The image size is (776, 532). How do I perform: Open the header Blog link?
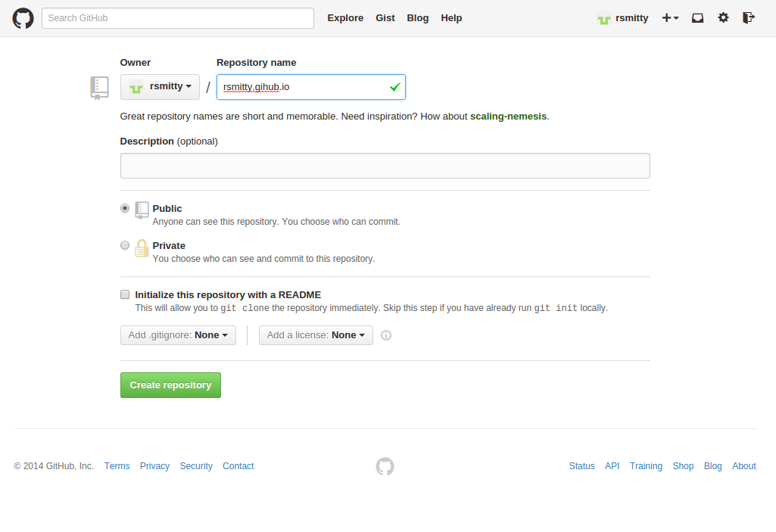418,18
